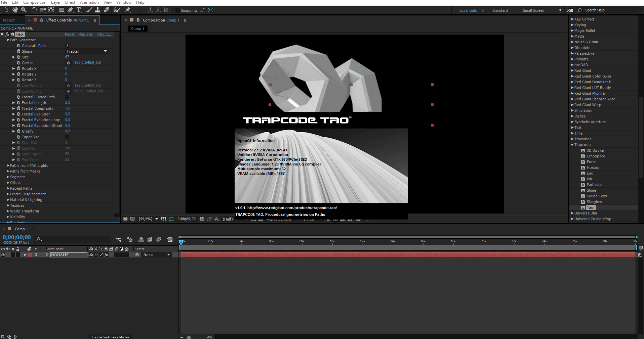Select the Horizontal Type tool

click(79, 10)
